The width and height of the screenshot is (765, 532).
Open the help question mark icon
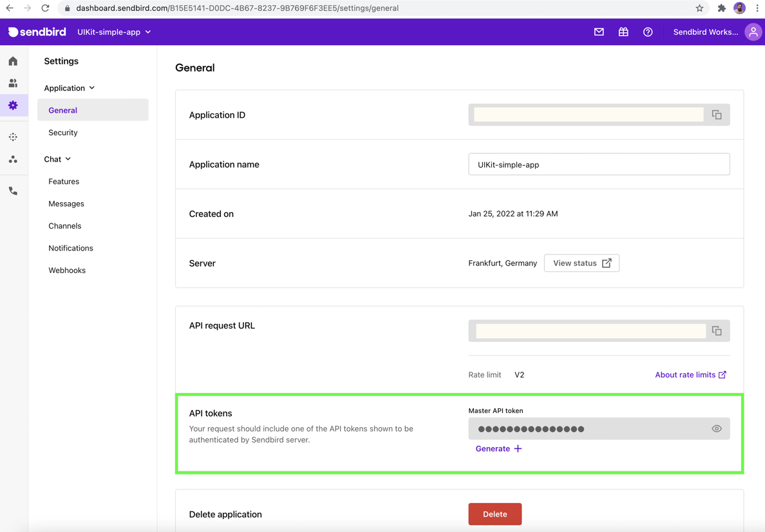[648, 32]
